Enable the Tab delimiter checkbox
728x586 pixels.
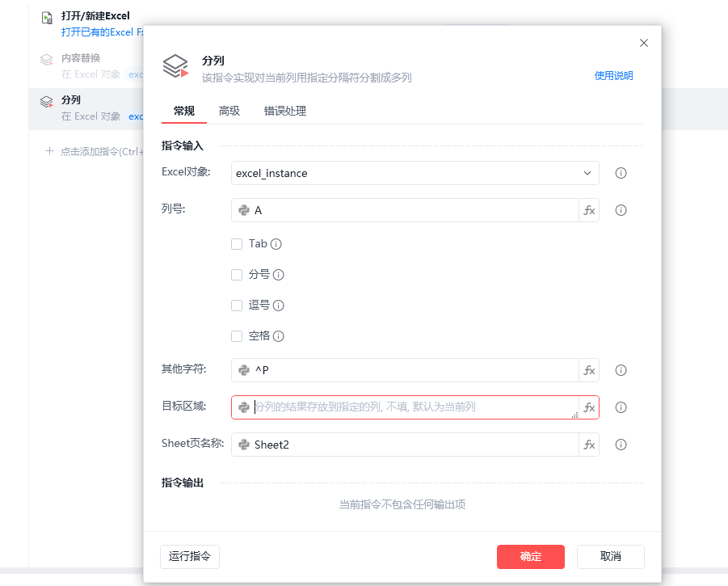pos(237,244)
